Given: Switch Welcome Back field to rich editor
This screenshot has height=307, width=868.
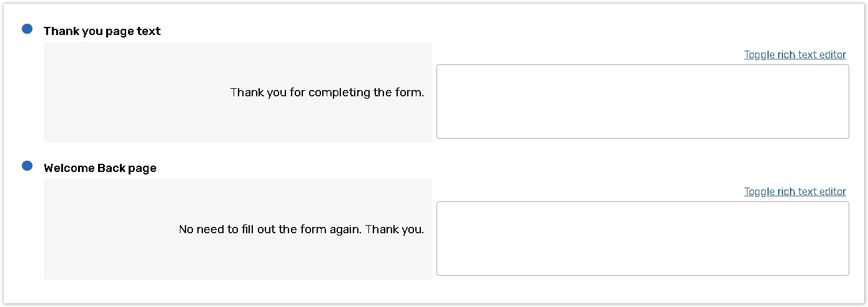Looking at the screenshot, I should pos(794,192).
